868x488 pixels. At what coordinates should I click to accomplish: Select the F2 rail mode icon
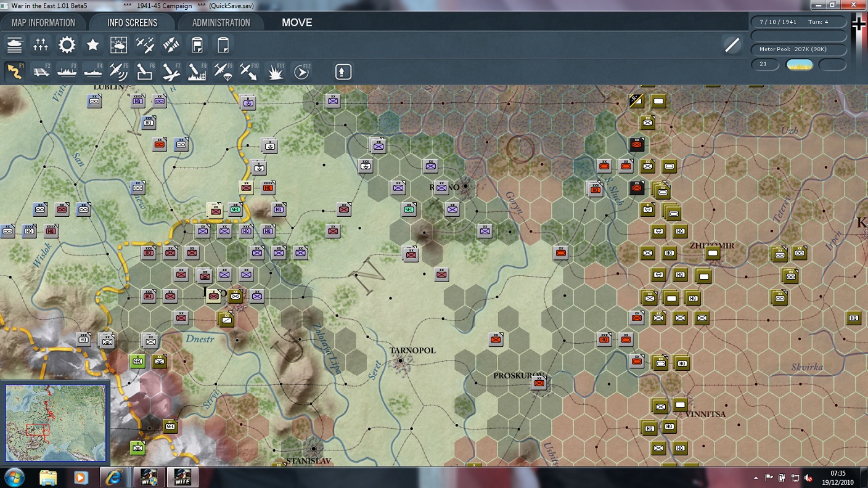pos(41,71)
